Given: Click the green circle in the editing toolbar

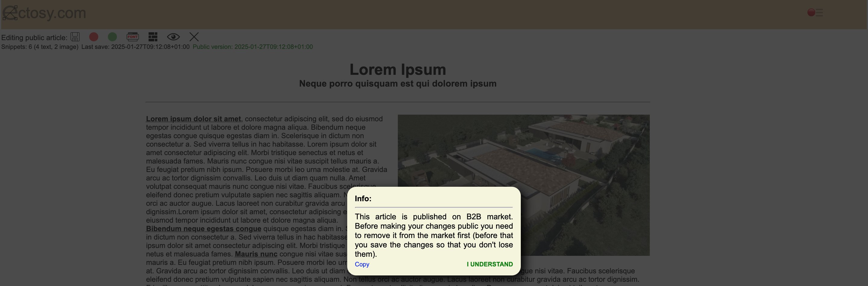Looking at the screenshot, I should coord(112,37).
